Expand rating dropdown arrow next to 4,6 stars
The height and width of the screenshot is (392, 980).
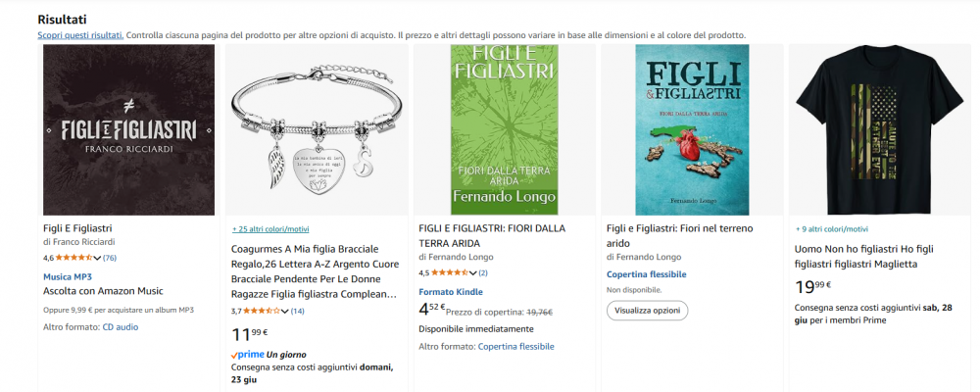[x=97, y=258]
